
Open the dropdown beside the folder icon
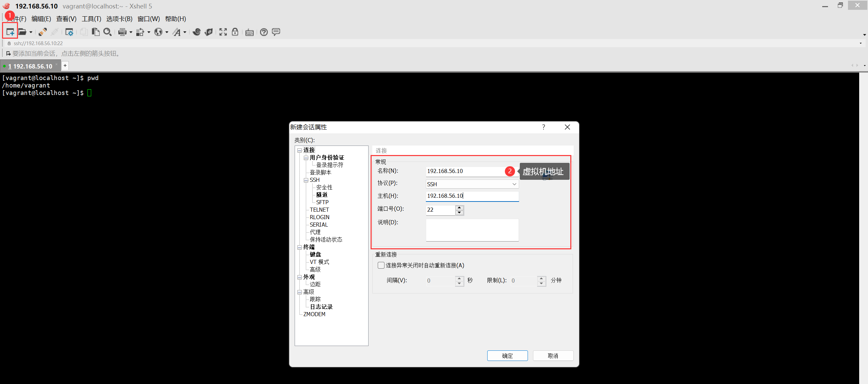pyautogui.click(x=31, y=32)
